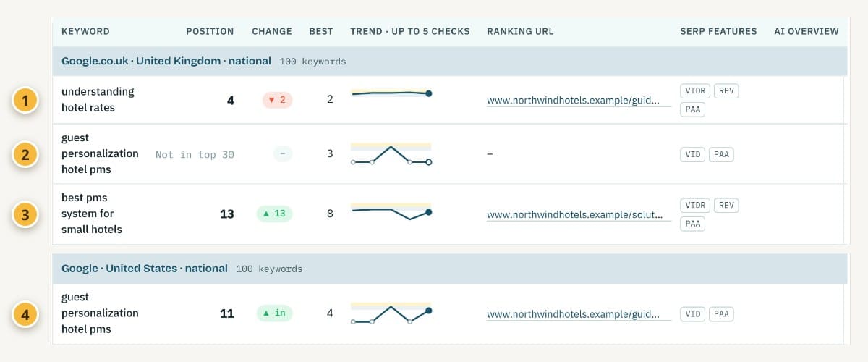
Task: Click the green 'in' change badge
Action: 275,313
